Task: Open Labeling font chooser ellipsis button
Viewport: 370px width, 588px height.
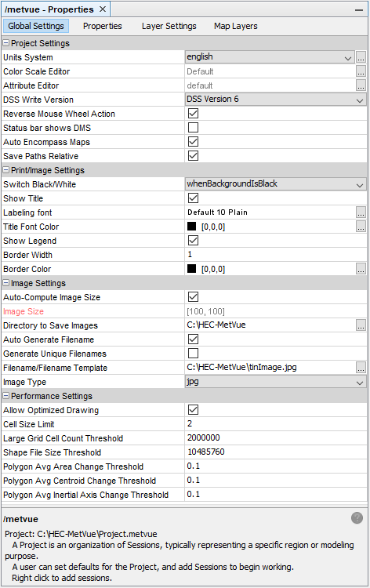Action: (x=361, y=212)
